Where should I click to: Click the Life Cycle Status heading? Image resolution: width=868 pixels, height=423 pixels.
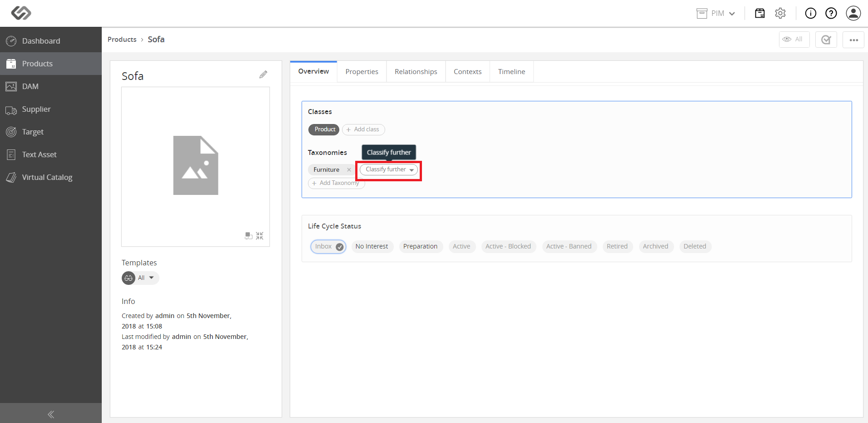tap(335, 226)
